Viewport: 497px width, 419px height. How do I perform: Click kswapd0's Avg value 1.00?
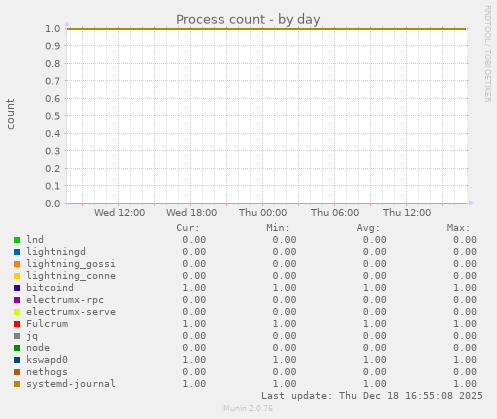(375, 360)
